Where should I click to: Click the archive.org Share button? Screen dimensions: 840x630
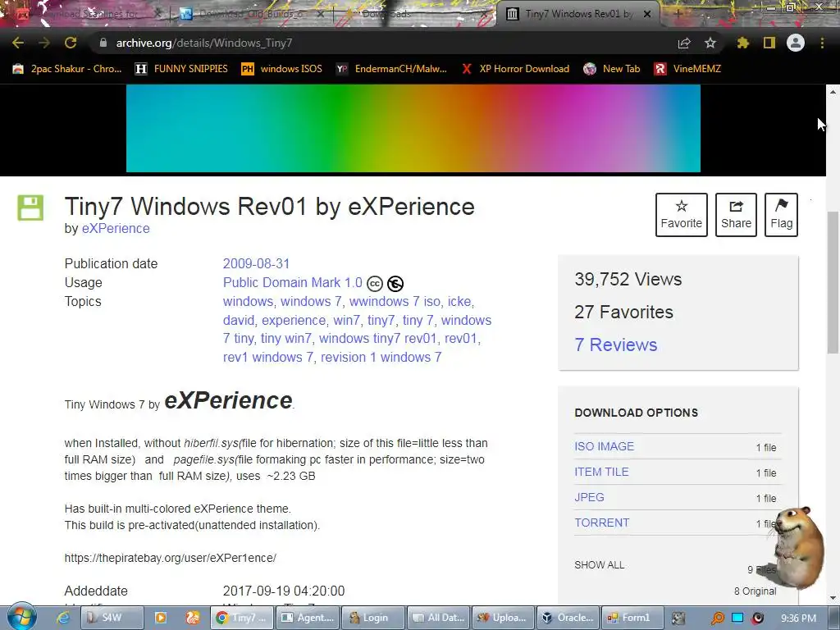click(736, 215)
